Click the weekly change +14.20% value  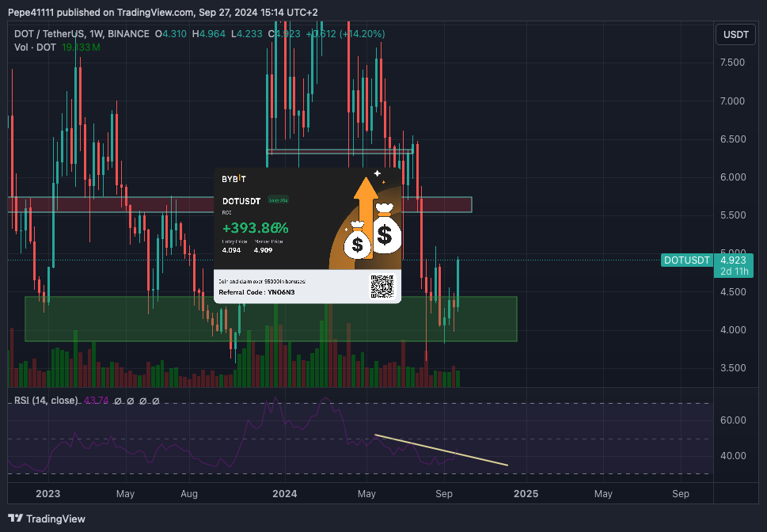(362, 34)
